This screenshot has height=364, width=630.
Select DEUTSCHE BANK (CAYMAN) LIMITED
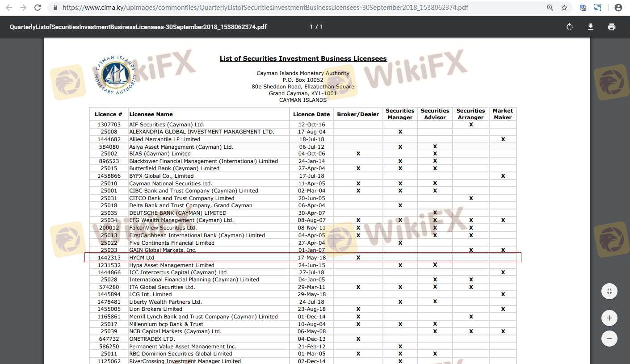[x=178, y=213]
